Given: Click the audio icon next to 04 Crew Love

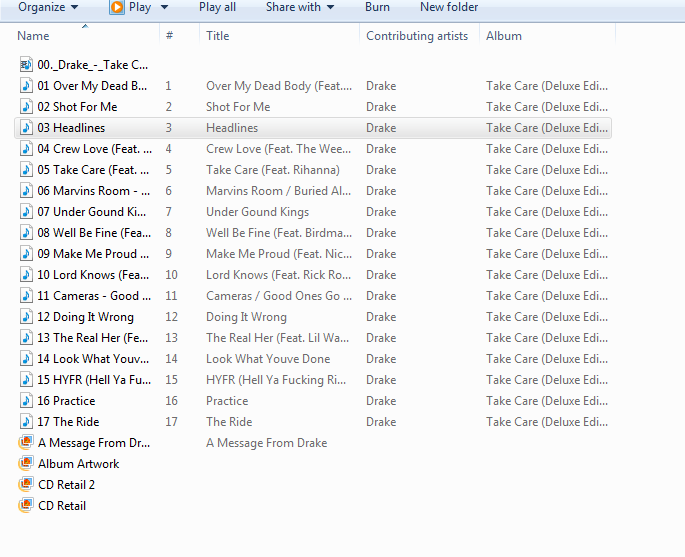Looking at the screenshot, I should click(x=26, y=149).
